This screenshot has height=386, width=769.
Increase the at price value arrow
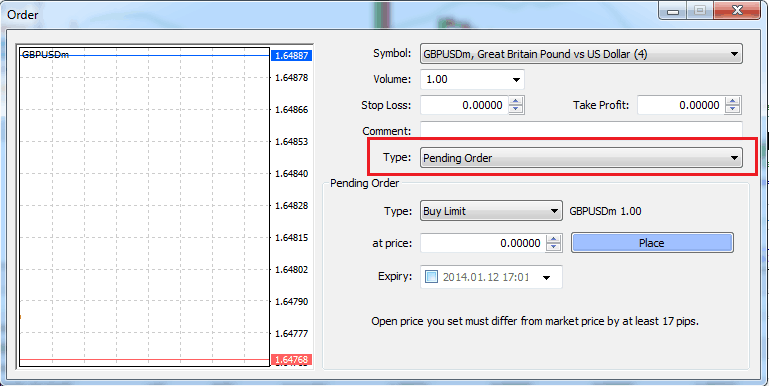point(554,239)
